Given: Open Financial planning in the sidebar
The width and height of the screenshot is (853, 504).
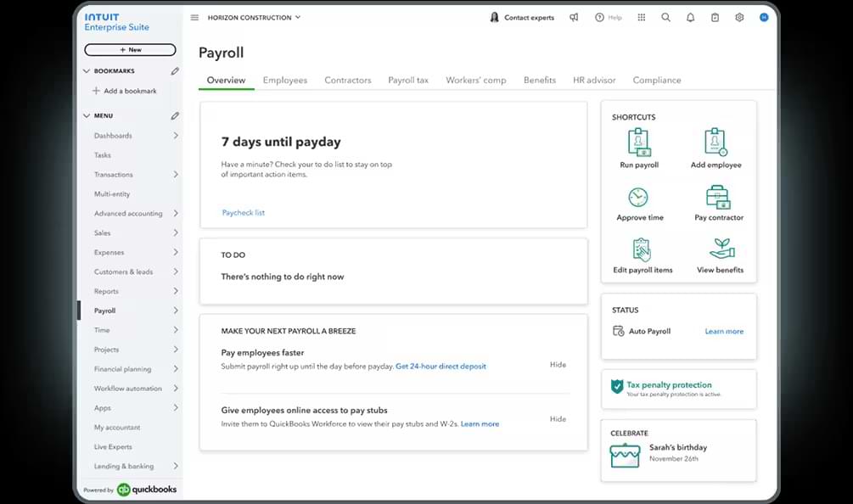Looking at the screenshot, I should pyautogui.click(x=122, y=369).
